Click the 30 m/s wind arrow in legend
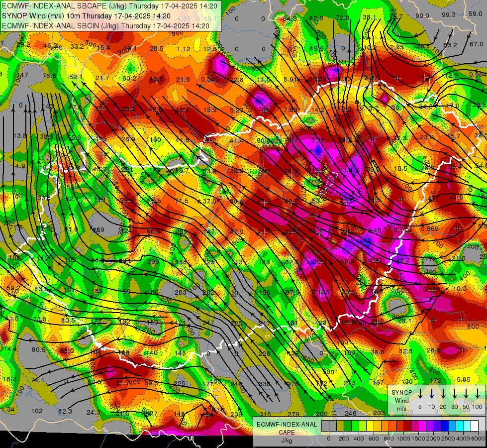This screenshot has height=448, width=487. 454,394
